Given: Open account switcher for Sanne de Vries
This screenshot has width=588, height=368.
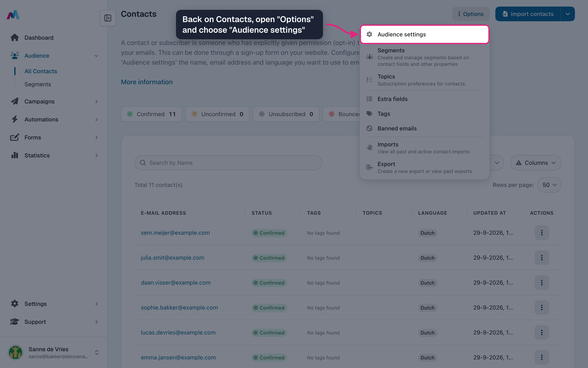Looking at the screenshot, I should click(96, 352).
